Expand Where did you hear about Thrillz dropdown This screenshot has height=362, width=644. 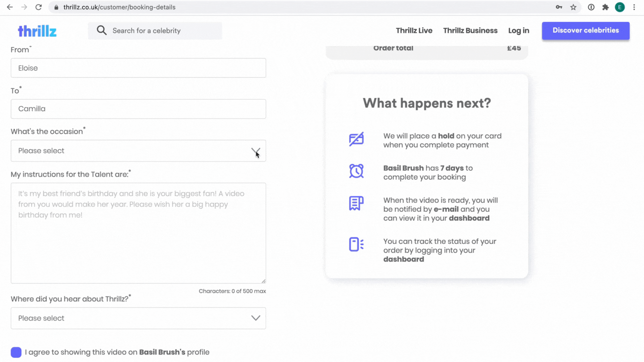pyautogui.click(x=138, y=318)
